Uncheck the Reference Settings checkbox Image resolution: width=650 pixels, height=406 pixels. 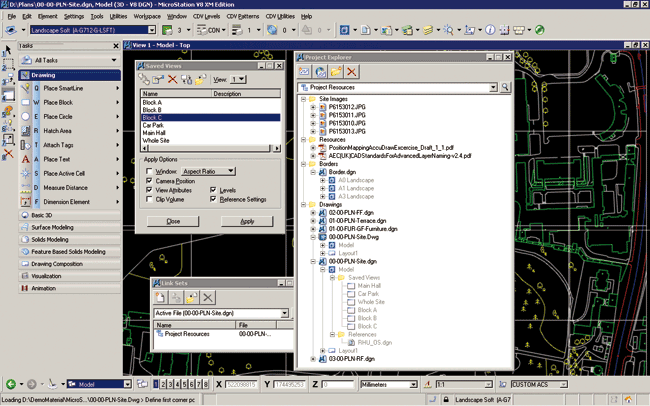(212, 199)
